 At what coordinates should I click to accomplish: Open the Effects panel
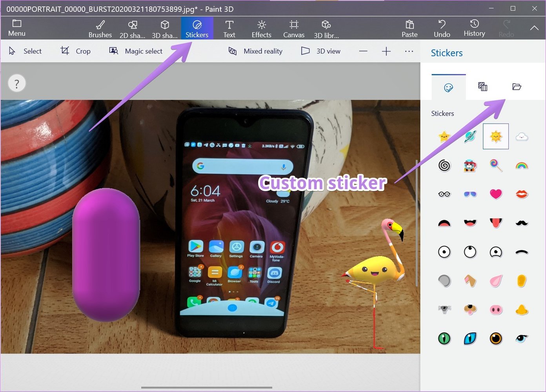click(261, 28)
